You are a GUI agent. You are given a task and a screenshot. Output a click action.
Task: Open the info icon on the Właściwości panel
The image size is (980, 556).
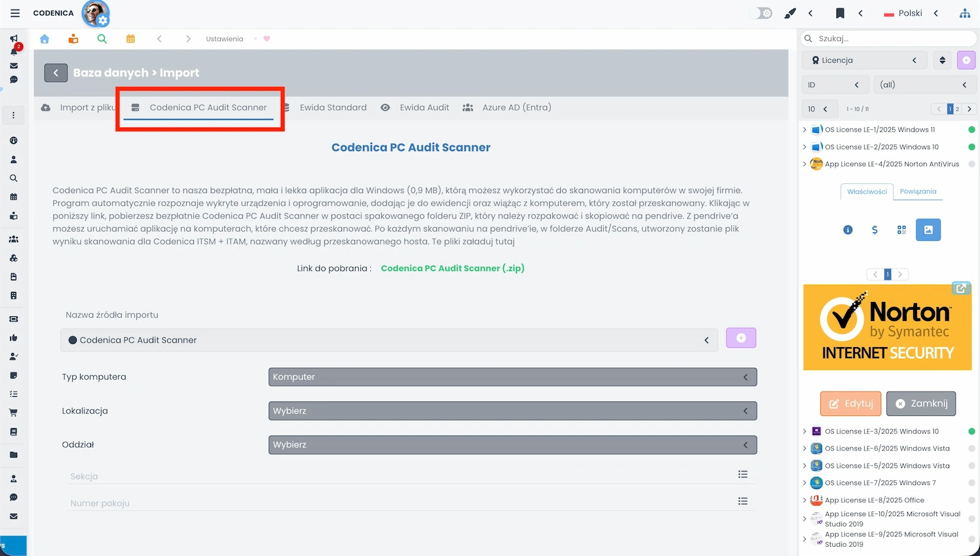(x=848, y=230)
